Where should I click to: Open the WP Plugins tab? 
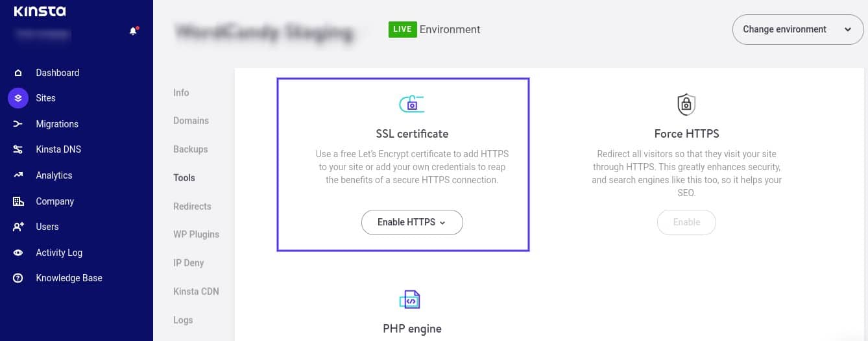coord(196,234)
